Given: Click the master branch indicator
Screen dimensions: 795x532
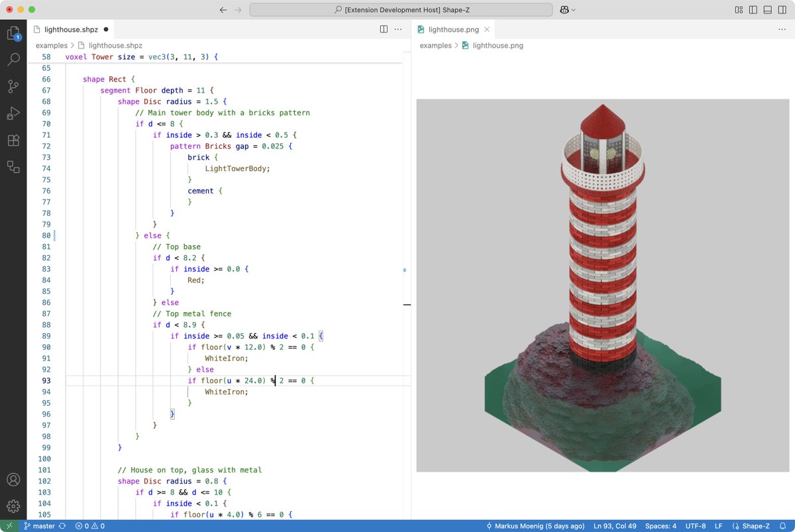Looking at the screenshot, I should (39, 526).
